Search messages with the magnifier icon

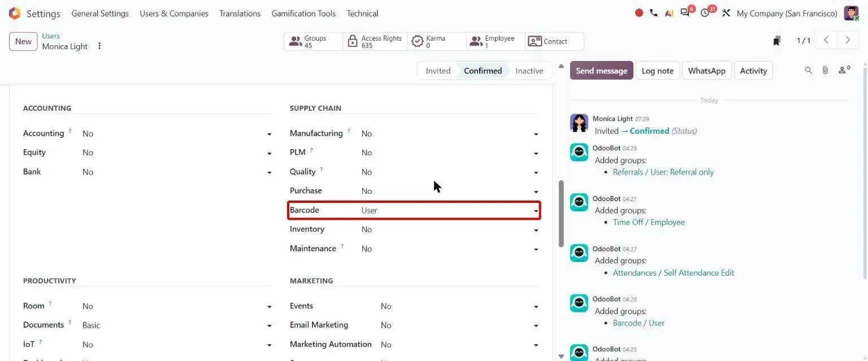pos(809,71)
